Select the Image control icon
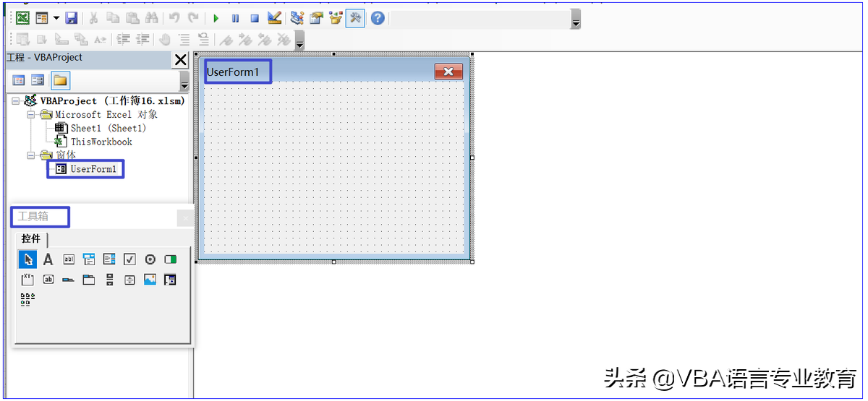 (x=150, y=280)
